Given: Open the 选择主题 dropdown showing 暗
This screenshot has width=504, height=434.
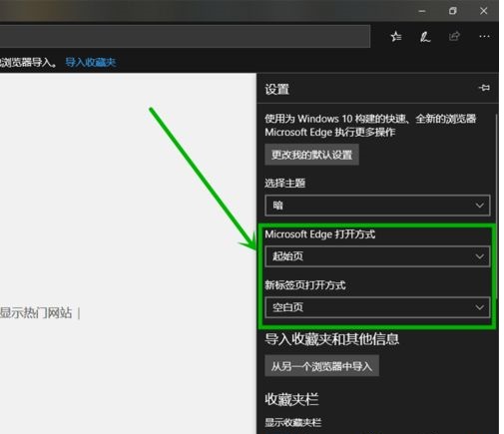Looking at the screenshot, I should pos(377,206).
